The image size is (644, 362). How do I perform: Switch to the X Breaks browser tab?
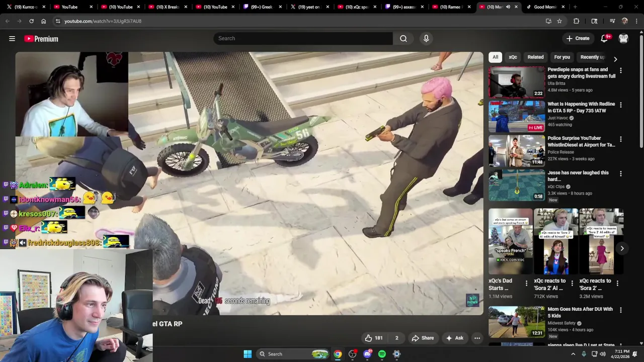tap(168, 7)
